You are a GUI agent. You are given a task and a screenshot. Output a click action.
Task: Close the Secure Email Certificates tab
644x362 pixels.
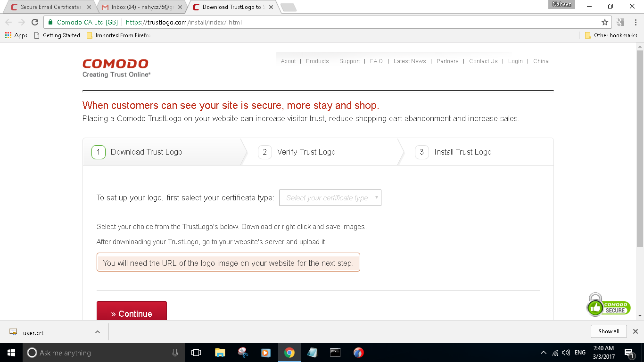click(x=89, y=7)
